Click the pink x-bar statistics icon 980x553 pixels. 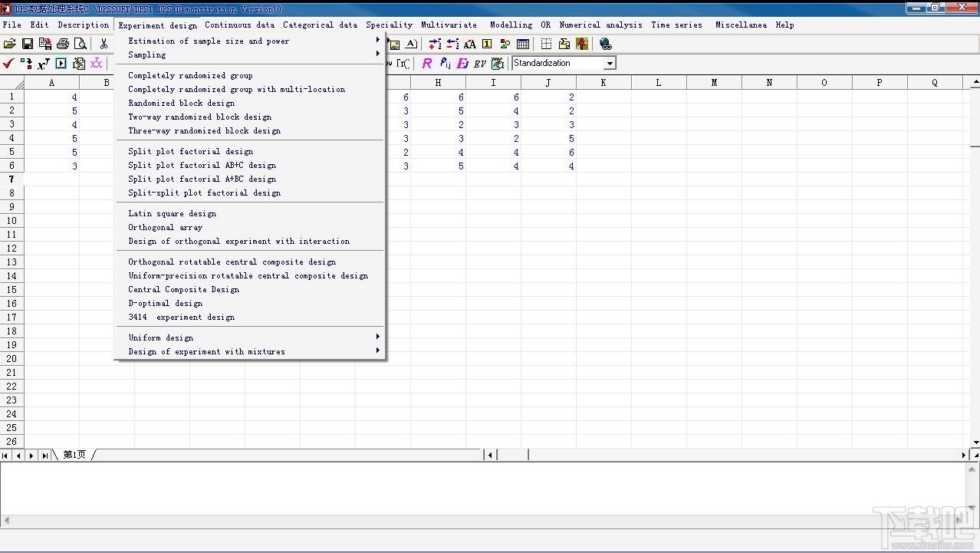pyautogui.click(x=97, y=64)
